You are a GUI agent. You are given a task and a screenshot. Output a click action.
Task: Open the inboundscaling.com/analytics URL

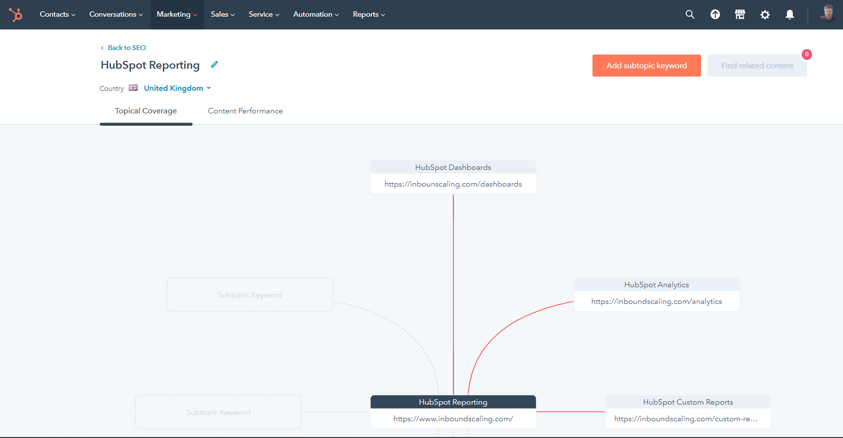pyautogui.click(x=656, y=301)
